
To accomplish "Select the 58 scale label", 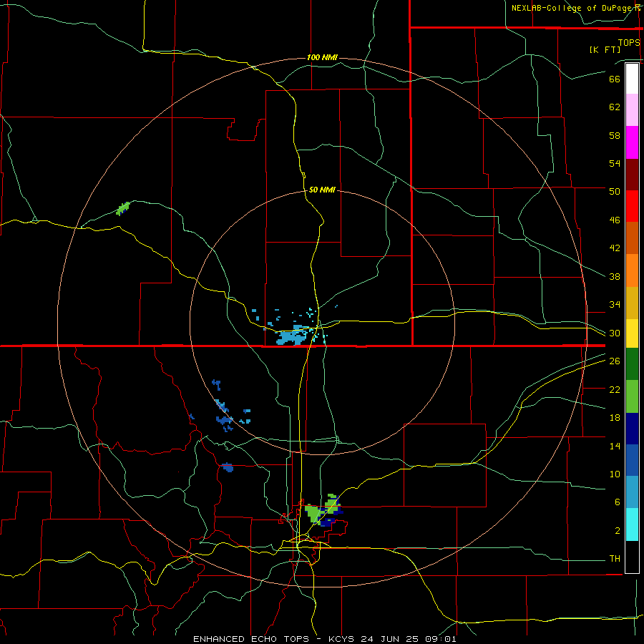I will 615,135.
